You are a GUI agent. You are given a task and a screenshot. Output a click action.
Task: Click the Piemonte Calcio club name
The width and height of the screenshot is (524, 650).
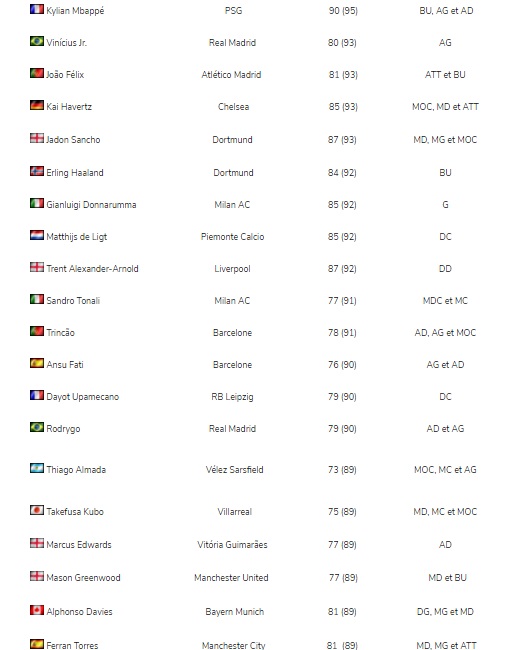point(233,237)
